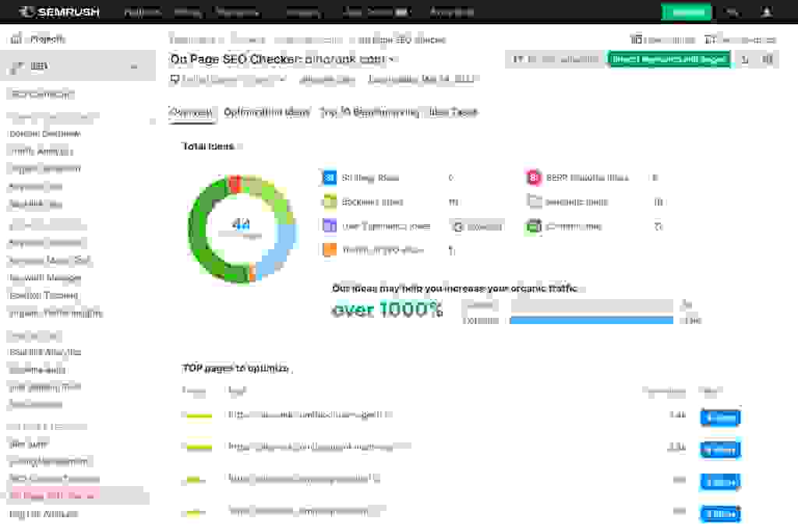
Task: Open the campaign domain dropdown in title
Action: coord(392,59)
